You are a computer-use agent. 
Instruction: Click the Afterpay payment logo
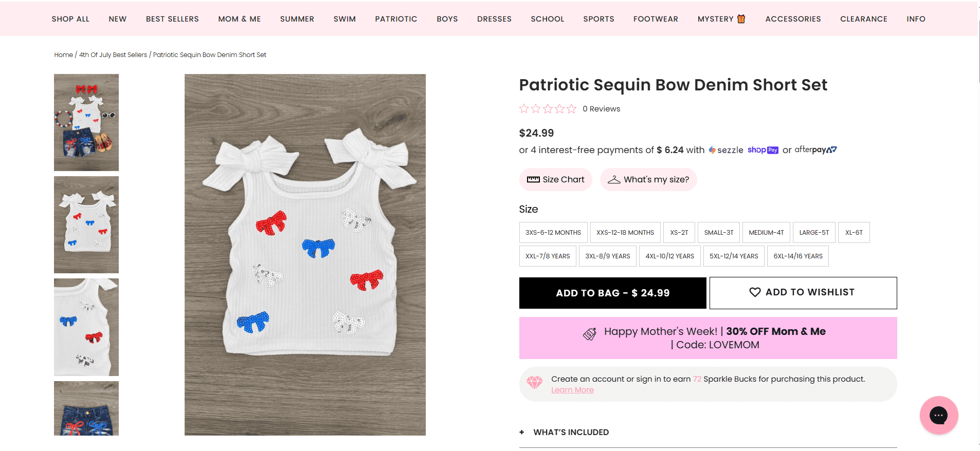click(815, 149)
